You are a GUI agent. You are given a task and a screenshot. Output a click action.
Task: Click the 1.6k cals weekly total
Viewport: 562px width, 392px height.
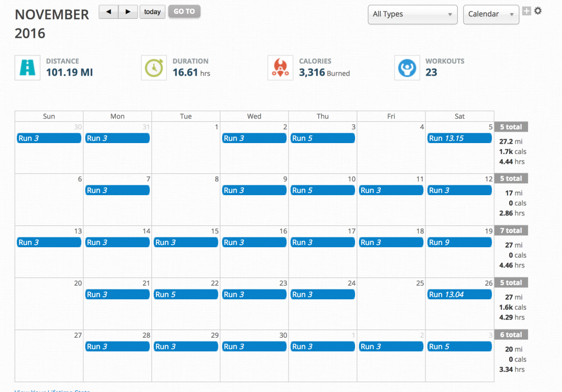513,307
